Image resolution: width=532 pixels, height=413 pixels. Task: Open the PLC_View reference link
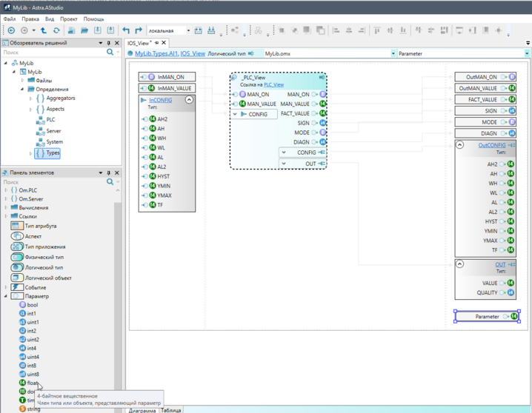click(x=273, y=85)
